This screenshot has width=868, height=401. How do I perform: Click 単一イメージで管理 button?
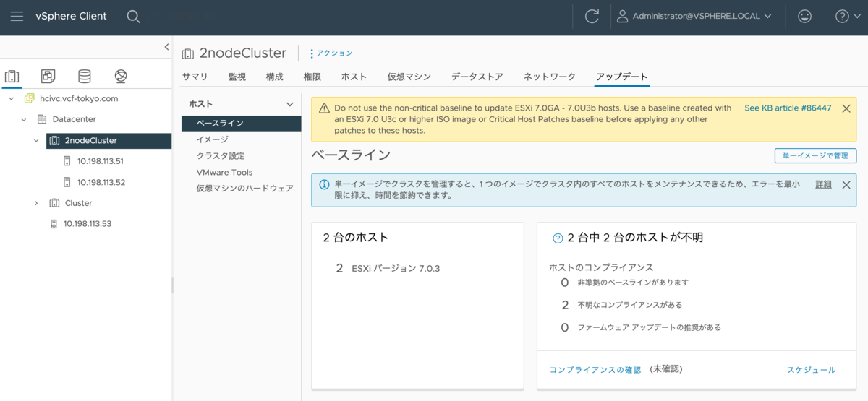[x=815, y=155]
